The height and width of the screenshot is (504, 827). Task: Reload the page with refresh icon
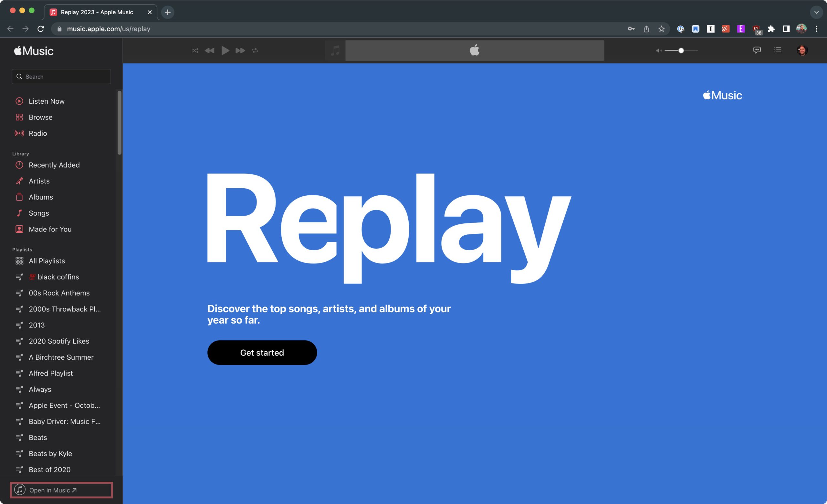41,29
